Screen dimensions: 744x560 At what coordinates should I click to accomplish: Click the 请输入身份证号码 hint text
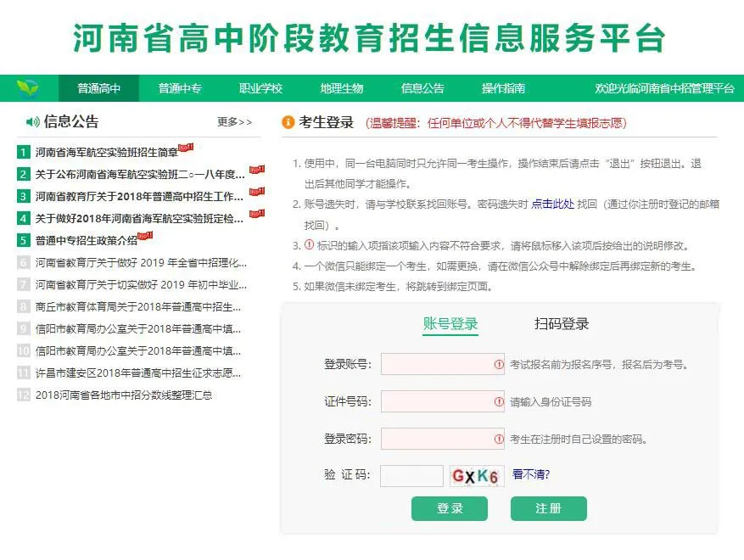pos(551,402)
